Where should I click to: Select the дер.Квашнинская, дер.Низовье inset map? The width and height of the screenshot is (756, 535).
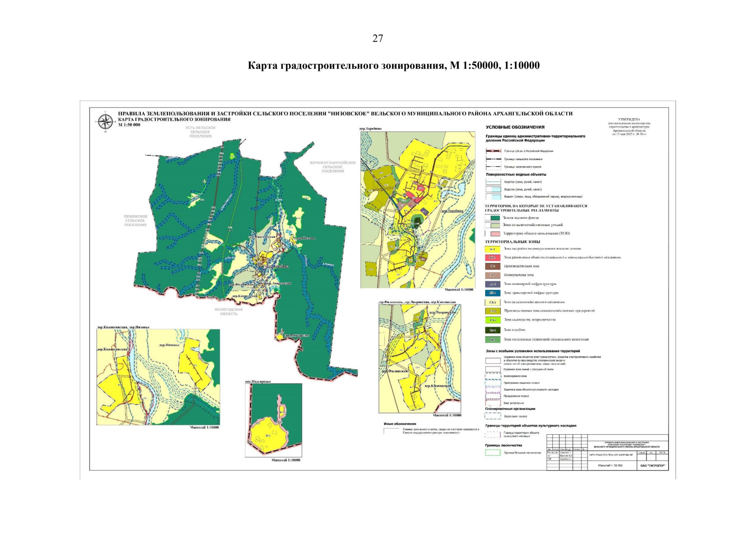[x=158, y=377]
